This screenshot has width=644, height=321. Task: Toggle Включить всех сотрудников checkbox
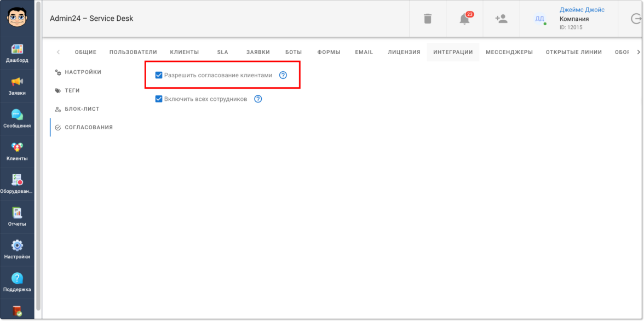point(159,99)
